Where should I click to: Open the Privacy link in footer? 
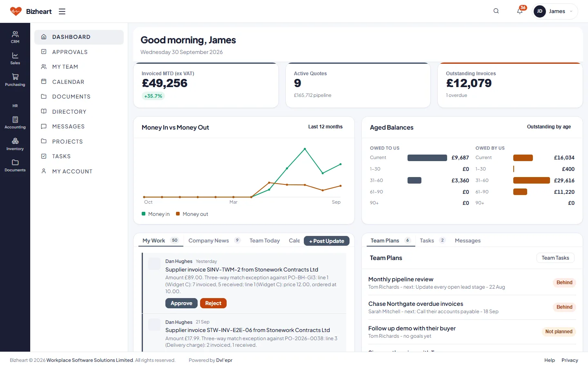coord(570,360)
